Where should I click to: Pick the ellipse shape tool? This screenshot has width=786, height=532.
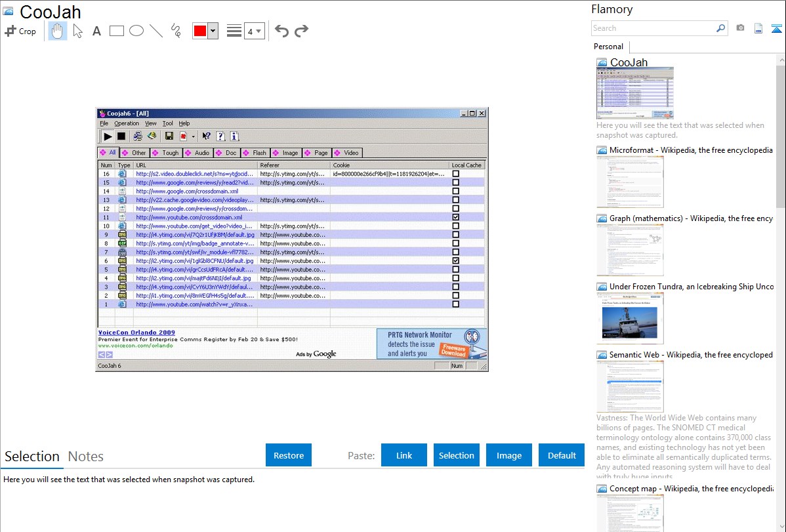(136, 31)
